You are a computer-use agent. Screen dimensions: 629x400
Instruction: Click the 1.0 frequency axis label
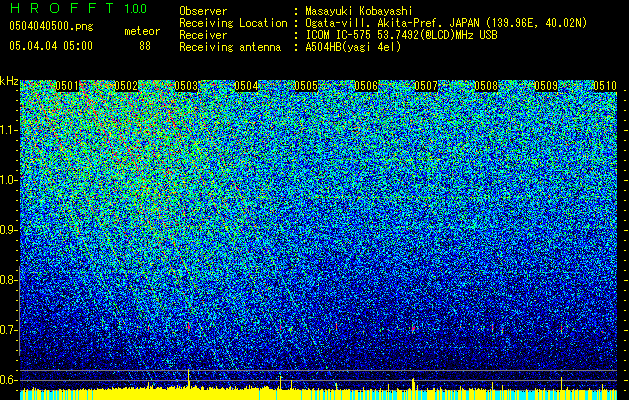[x=8, y=180]
